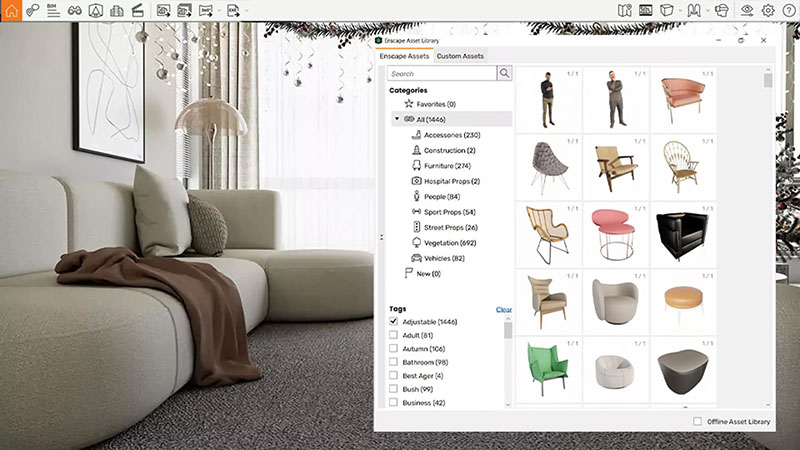The image size is (800, 450).
Task: Open the visual settings gear icon
Action: (x=768, y=10)
